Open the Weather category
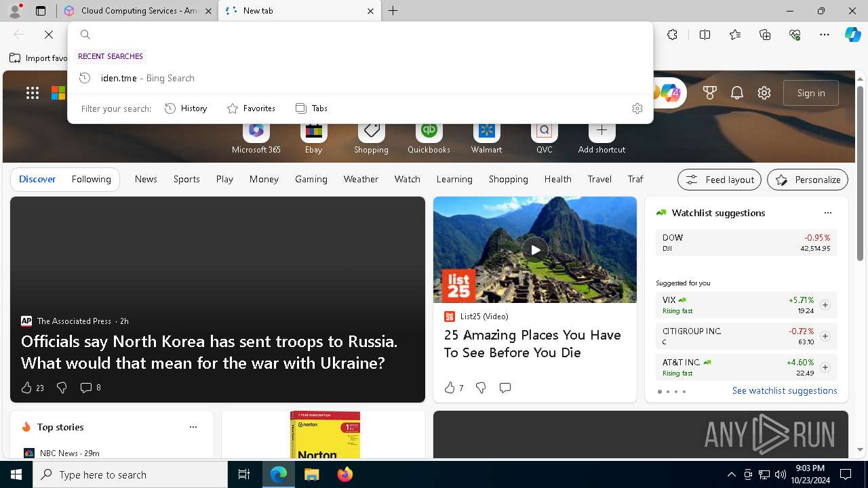 point(361,179)
